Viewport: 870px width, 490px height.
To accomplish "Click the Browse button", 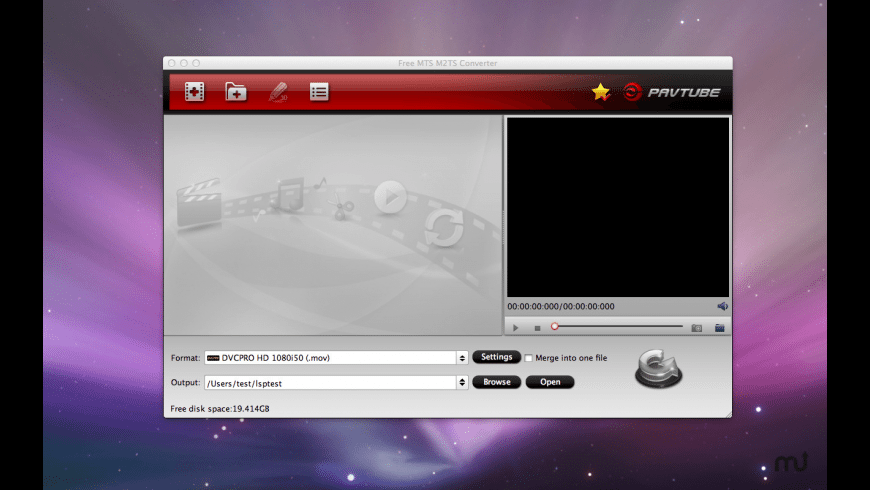I will (497, 382).
